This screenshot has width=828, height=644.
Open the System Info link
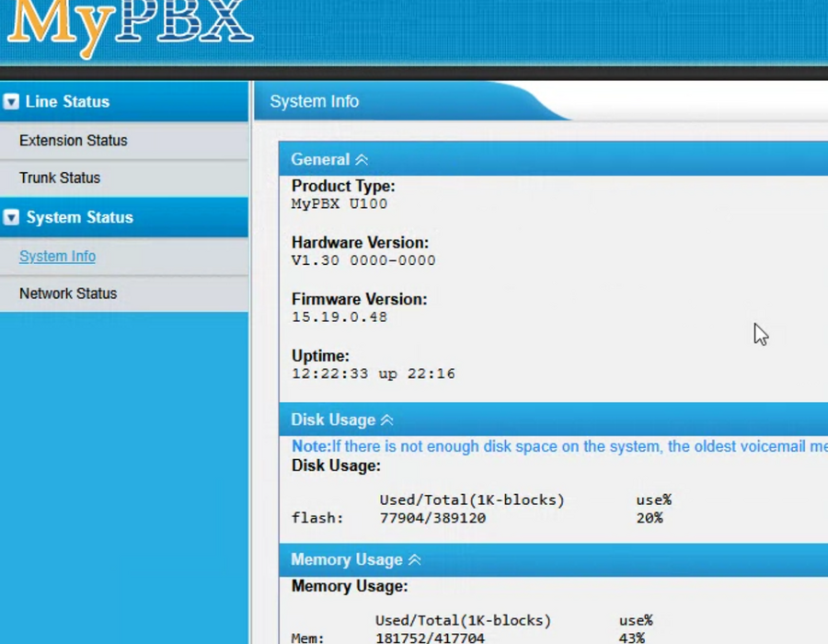58,256
